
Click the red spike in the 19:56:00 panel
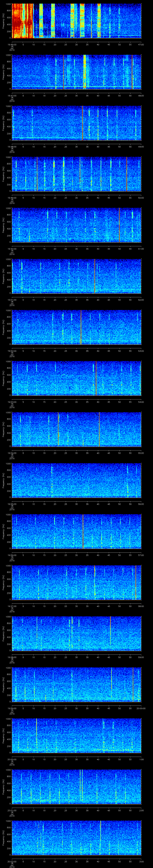tap(83, 531)
